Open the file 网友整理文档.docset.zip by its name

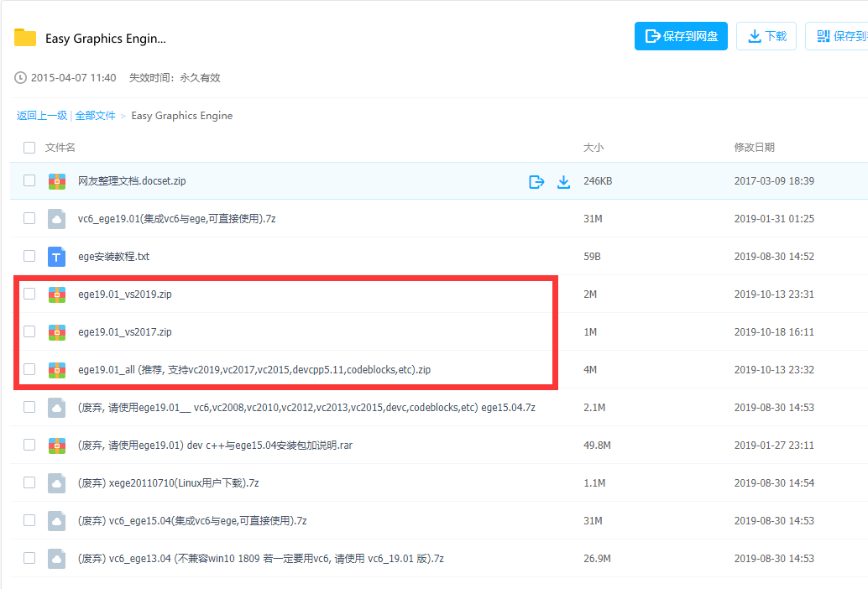(130, 180)
